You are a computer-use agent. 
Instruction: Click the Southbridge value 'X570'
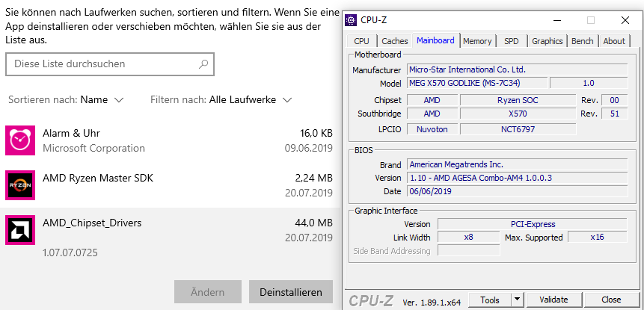(x=518, y=114)
